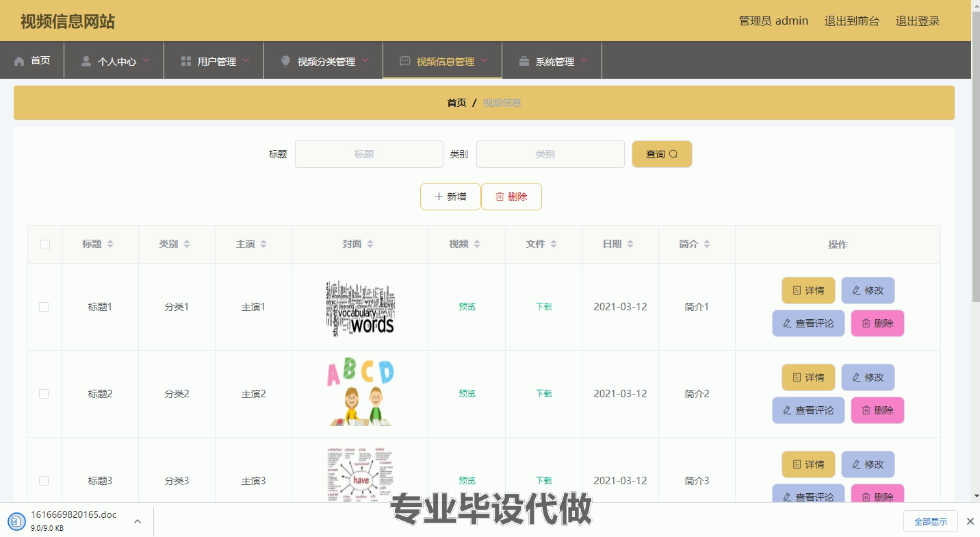Select all rows with header checkbox
The image size is (980, 537).
[x=45, y=245]
